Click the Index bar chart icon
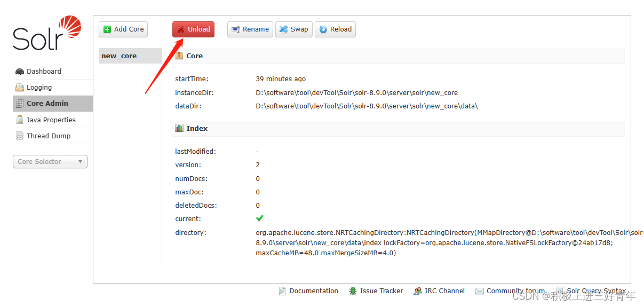This screenshot has width=644, height=306. 179,128
